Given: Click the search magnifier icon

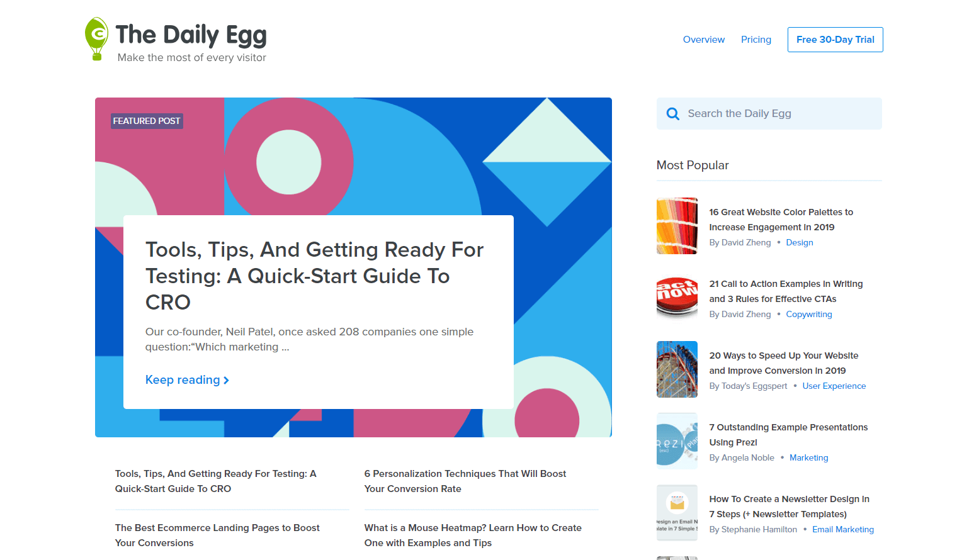Looking at the screenshot, I should coord(673,114).
